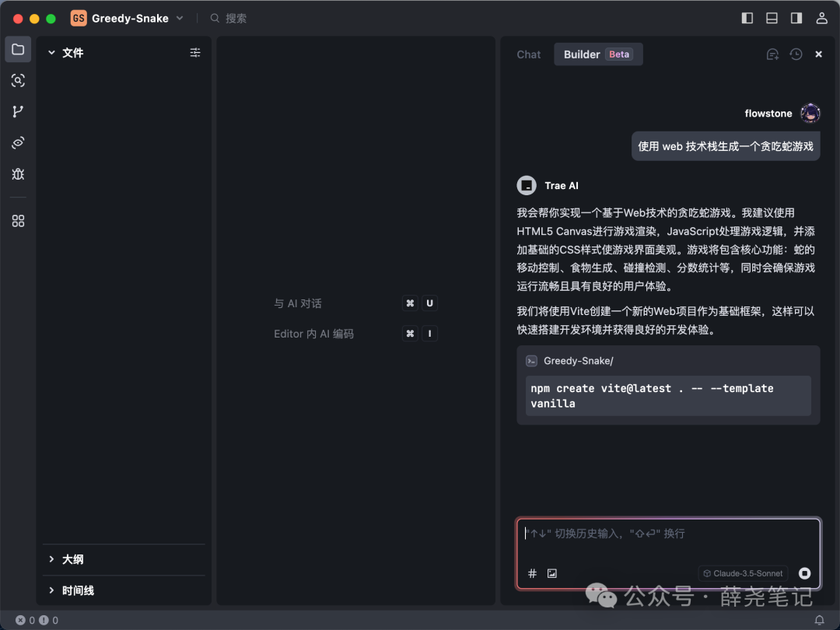Open the file Explorer sidebar icon
Viewport: 840px width, 630px height.
pyautogui.click(x=18, y=49)
